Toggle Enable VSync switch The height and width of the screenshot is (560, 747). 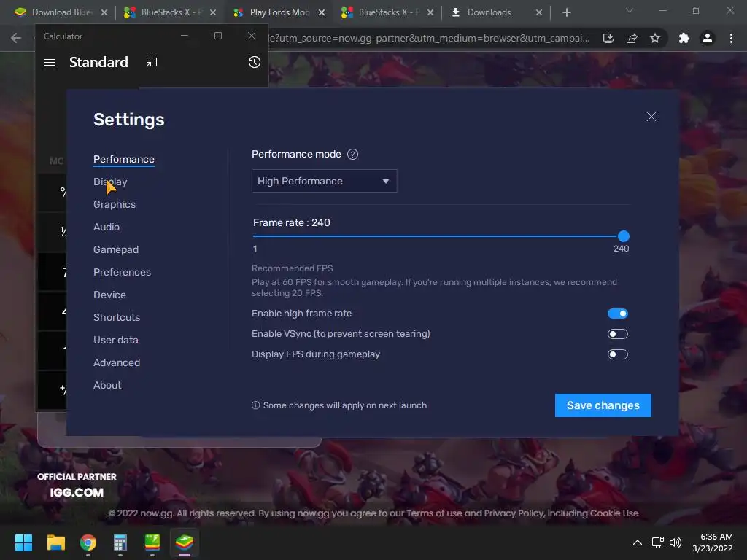617,334
